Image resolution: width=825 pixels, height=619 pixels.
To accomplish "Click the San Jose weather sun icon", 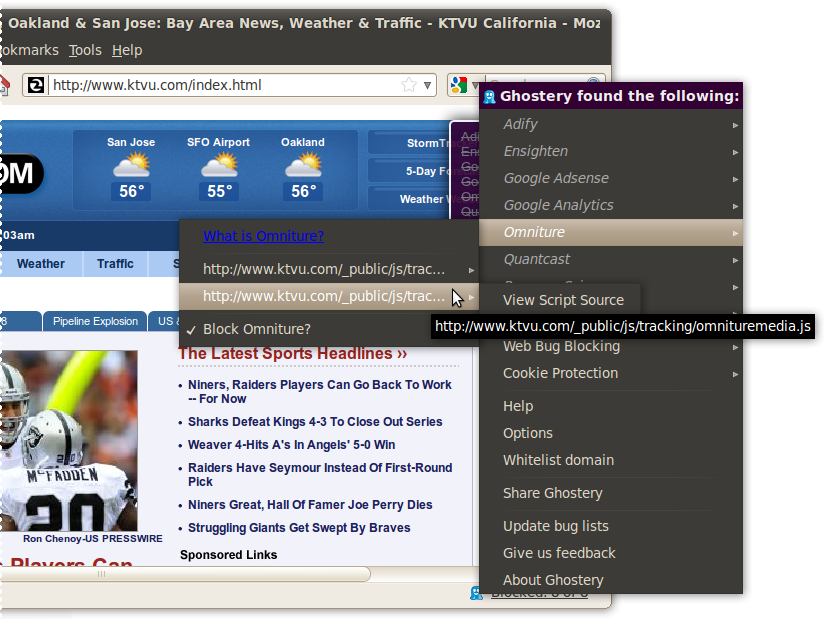I will tap(132, 164).
